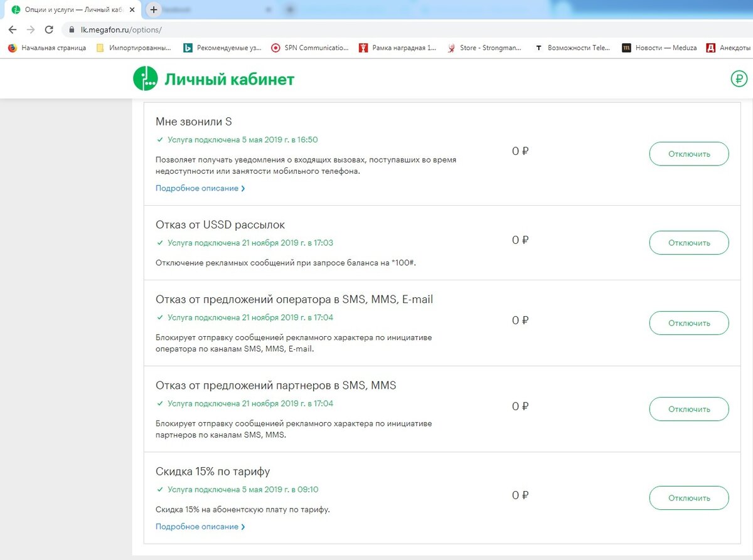Screen dimensions: 753x560
Task: Disable the Мне звонили S service
Action: point(689,154)
